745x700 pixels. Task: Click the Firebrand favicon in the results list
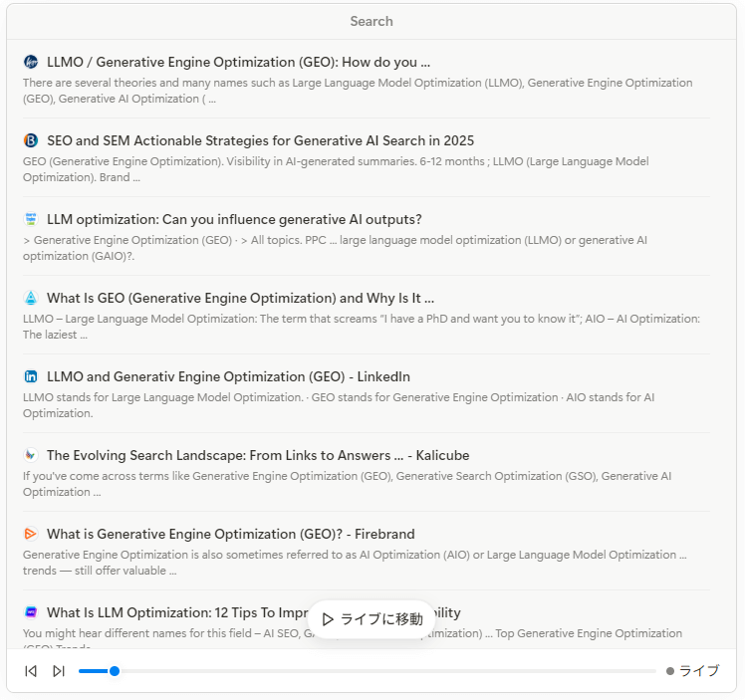[31, 534]
